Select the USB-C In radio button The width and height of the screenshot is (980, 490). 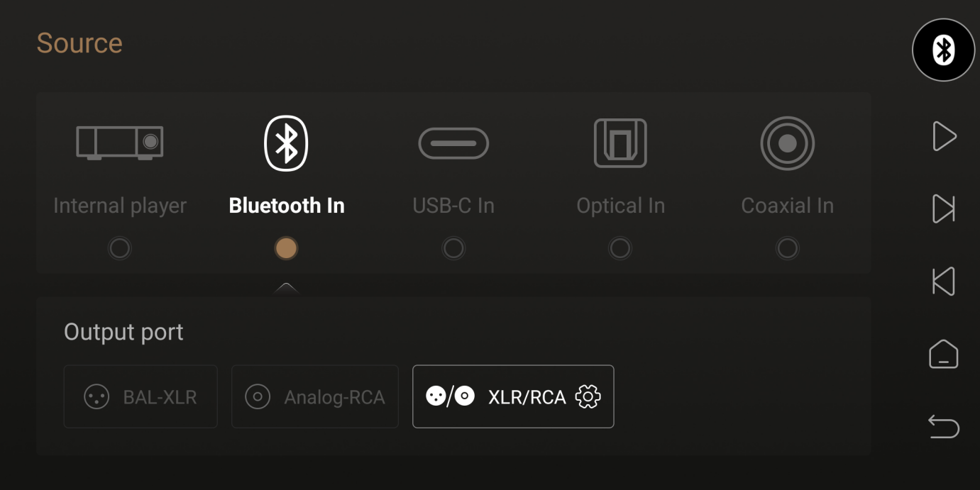pyautogui.click(x=453, y=248)
